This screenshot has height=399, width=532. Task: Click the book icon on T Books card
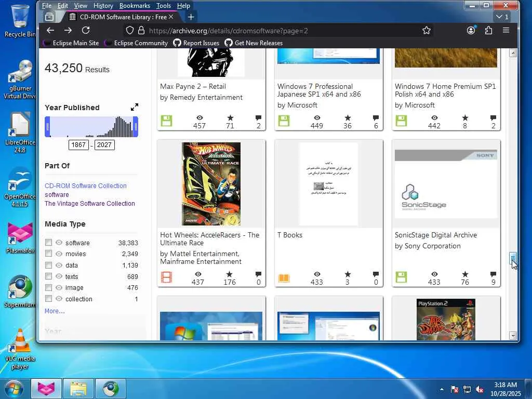[284, 278]
